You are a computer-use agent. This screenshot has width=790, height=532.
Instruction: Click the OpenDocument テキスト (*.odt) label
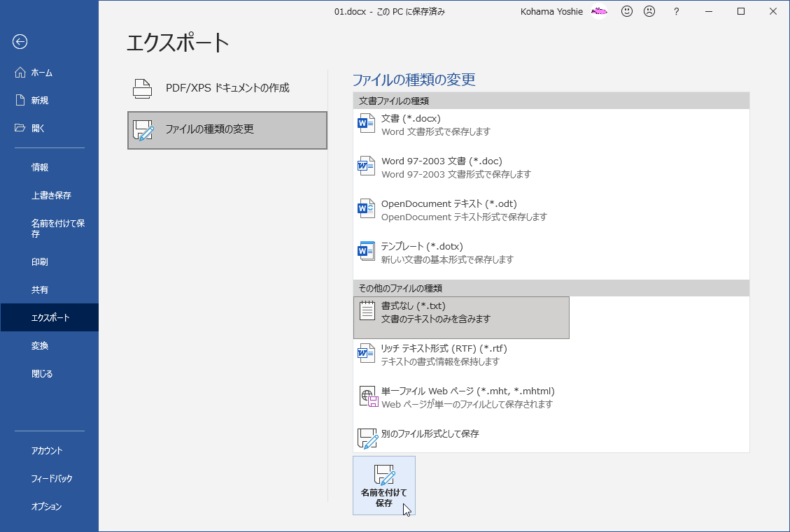point(449,204)
